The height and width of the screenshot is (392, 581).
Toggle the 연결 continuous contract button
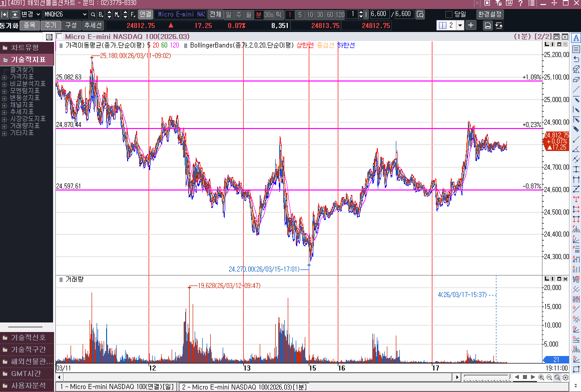(145, 14)
